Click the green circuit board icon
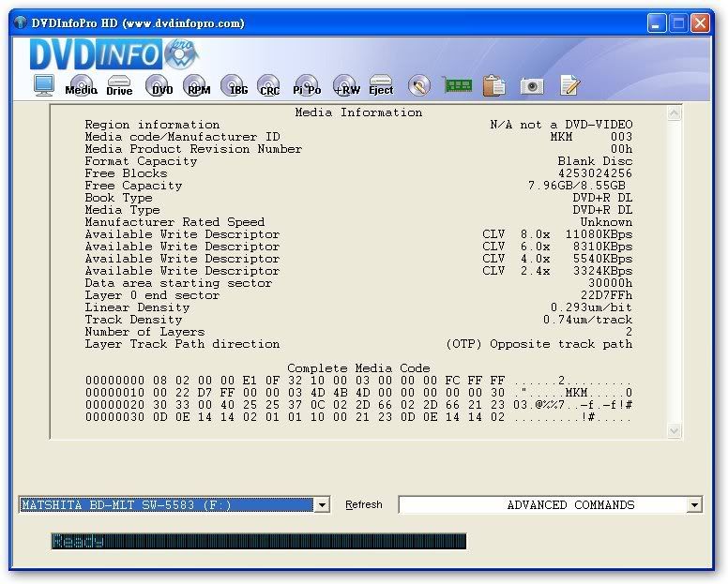The height and width of the screenshot is (584, 728). [x=458, y=85]
